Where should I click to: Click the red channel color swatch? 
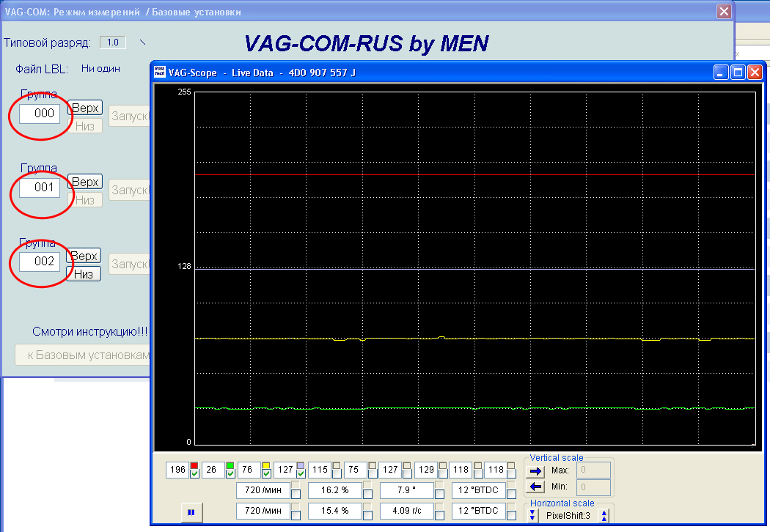coord(194,465)
